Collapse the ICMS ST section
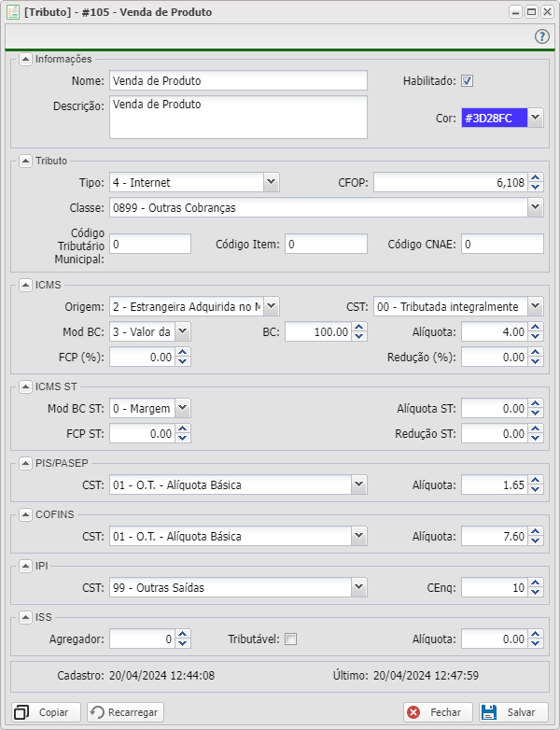 coord(25,386)
